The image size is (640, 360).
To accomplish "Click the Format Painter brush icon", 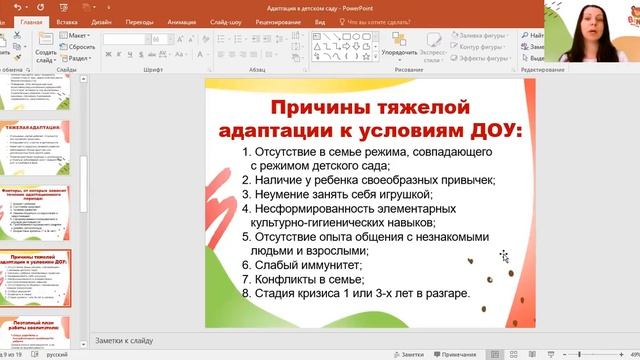I will pyautogui.click(x=17, y=58).
